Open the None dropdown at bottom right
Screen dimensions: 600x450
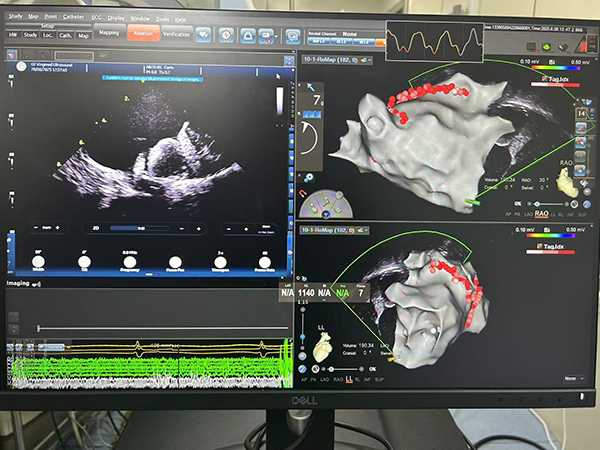[x=572, y=379]
